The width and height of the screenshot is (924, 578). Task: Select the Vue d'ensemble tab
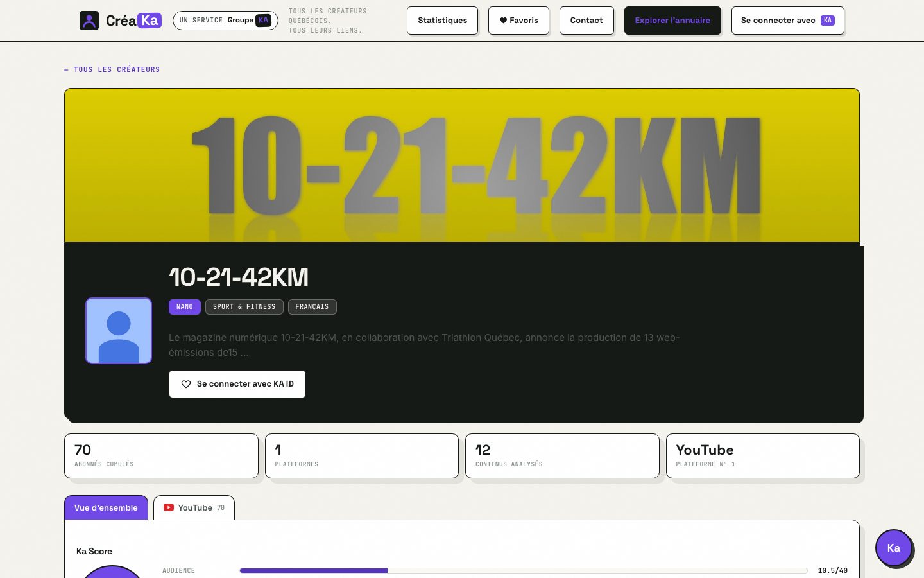click(x=106, y=507)
